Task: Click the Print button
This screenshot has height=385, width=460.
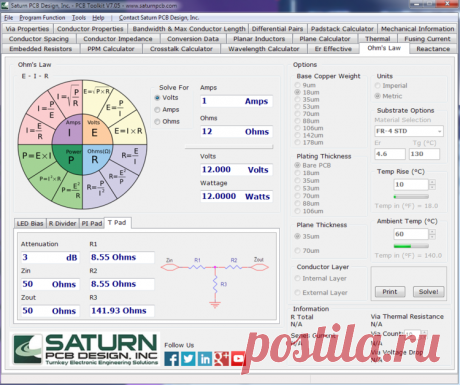Action: click(390, 292)
